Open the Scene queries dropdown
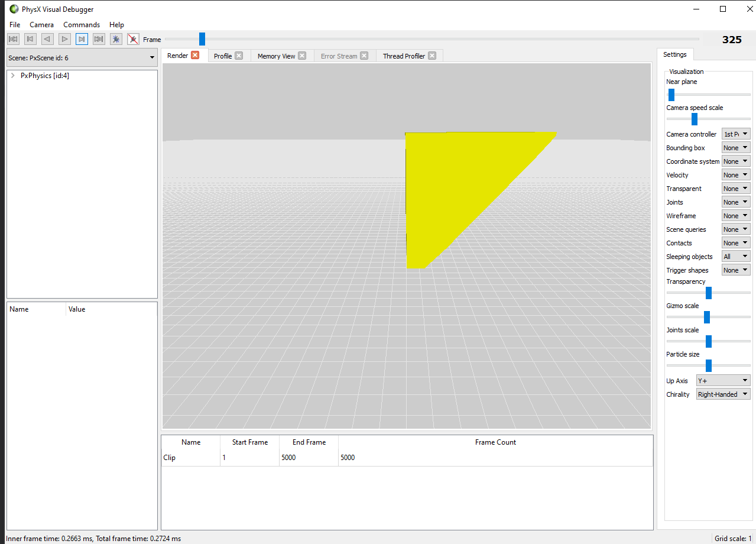This screenshot has height=544, width=756. click(736, 229)
